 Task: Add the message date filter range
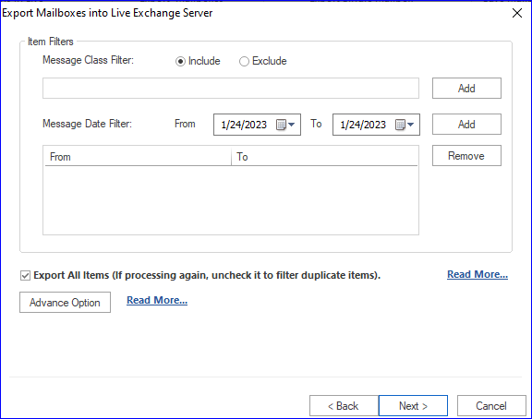[466, 124]
